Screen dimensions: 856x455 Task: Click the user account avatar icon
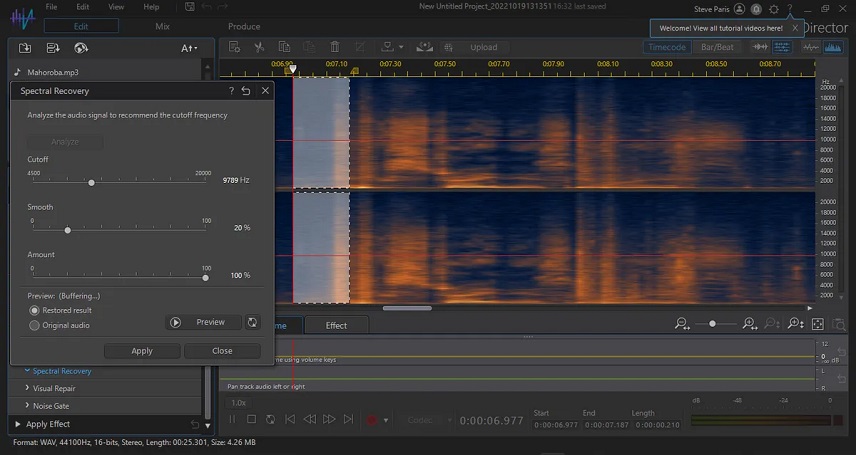(739, 9)
